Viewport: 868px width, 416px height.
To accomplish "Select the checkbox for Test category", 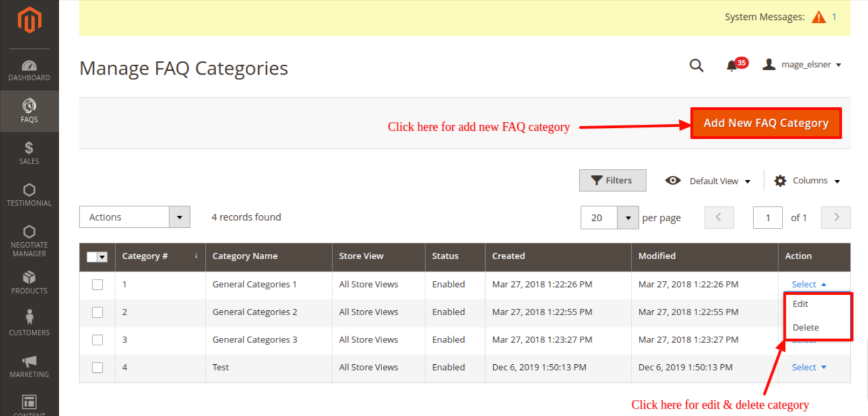I will 98,367.
